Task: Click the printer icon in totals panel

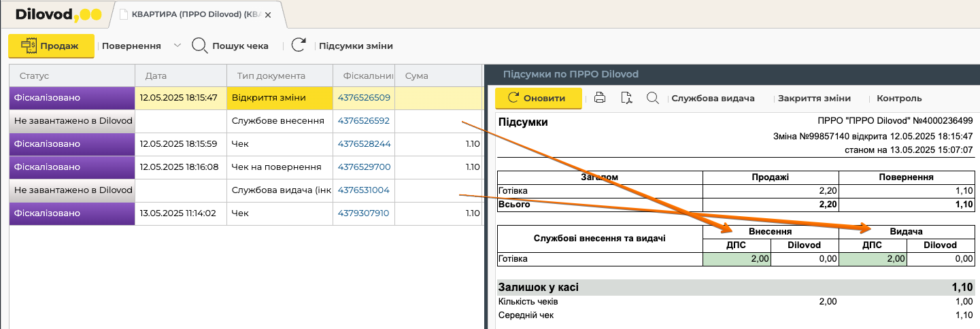Action: tap(600, 98)
